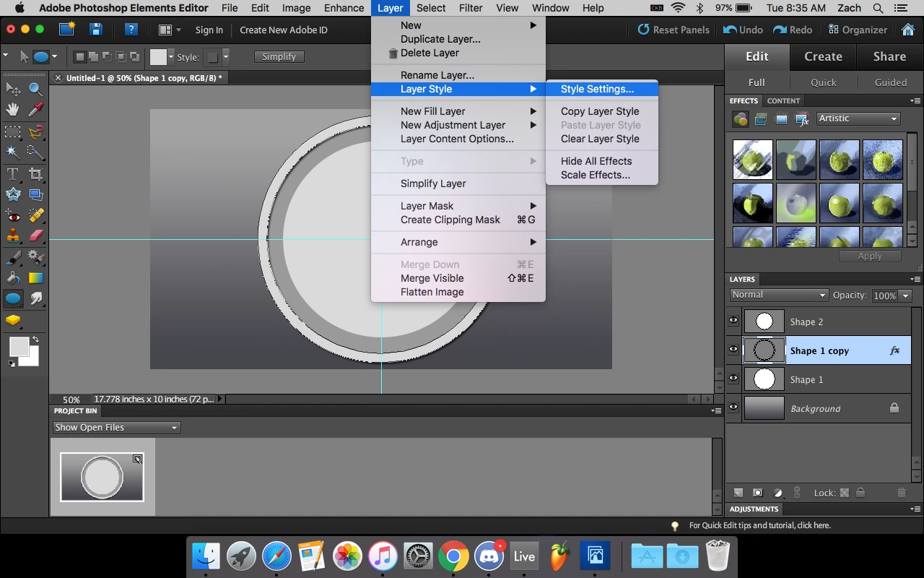Open the Layers panel flyout menu

(915, 279)
